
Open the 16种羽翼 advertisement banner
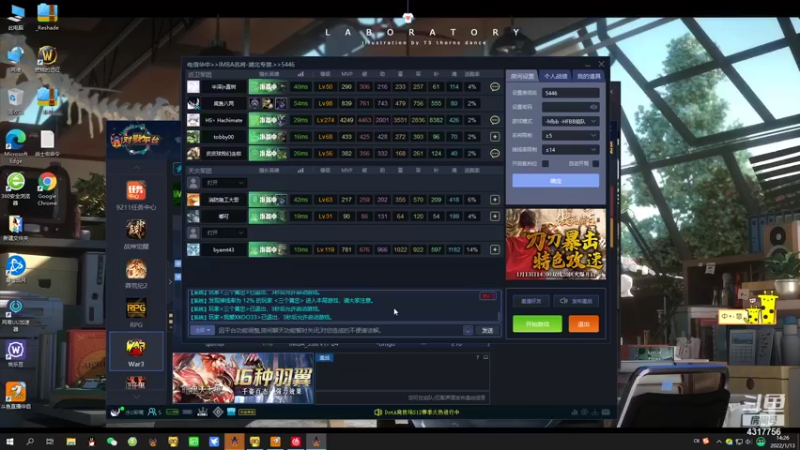[x=243, y=378]
